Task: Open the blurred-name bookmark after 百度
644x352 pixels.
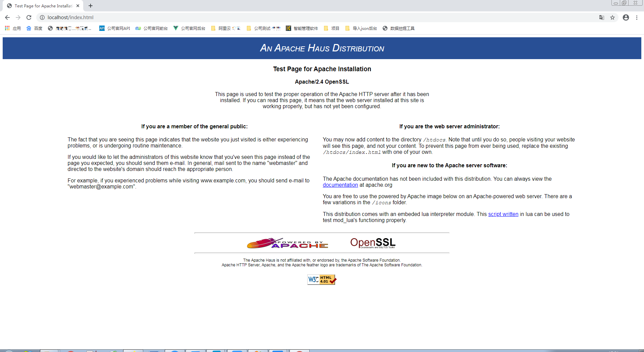Action: (x=70, y=28)
